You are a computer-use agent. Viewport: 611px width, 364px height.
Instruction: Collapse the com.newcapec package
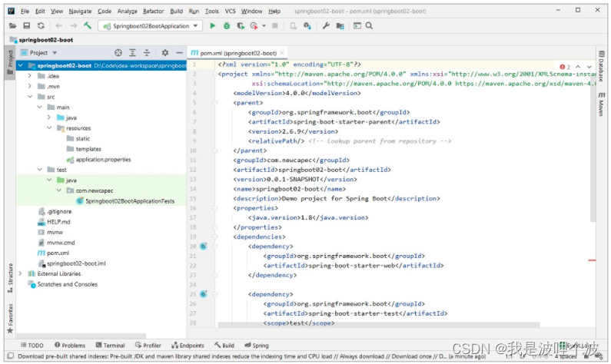(59, 190)
